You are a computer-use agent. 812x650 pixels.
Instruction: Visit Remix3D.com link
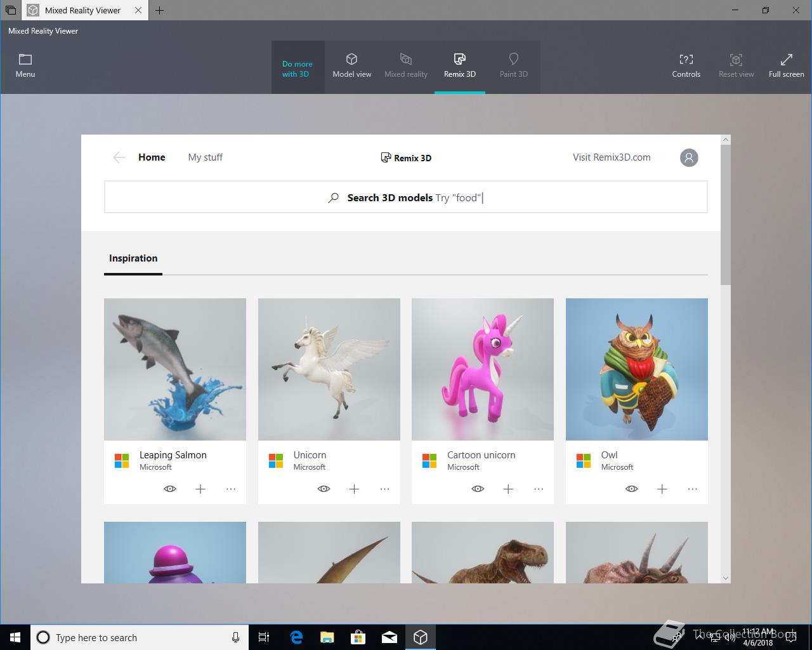(x=612, y=157)
